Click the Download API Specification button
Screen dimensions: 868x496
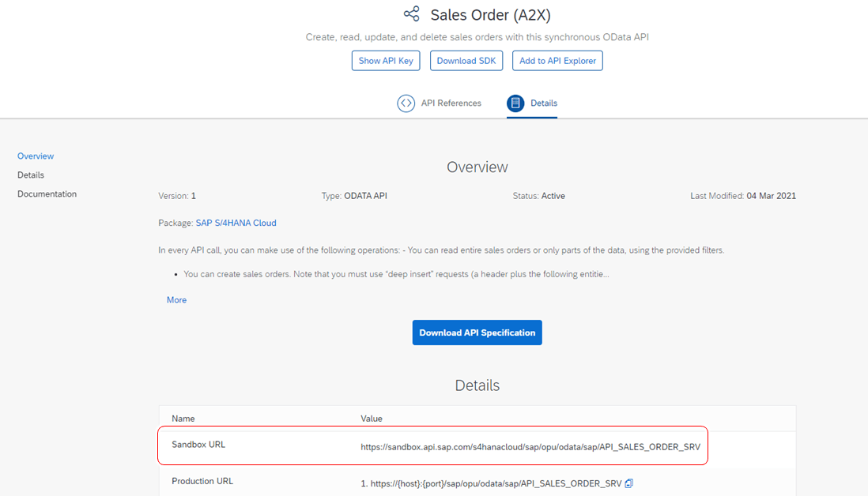tap(477, 333)
